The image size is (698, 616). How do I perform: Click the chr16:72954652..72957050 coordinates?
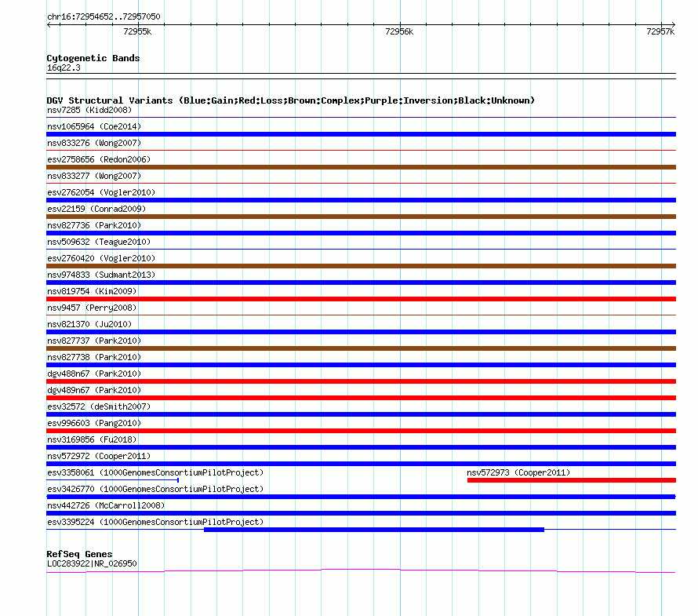point(104,16)
